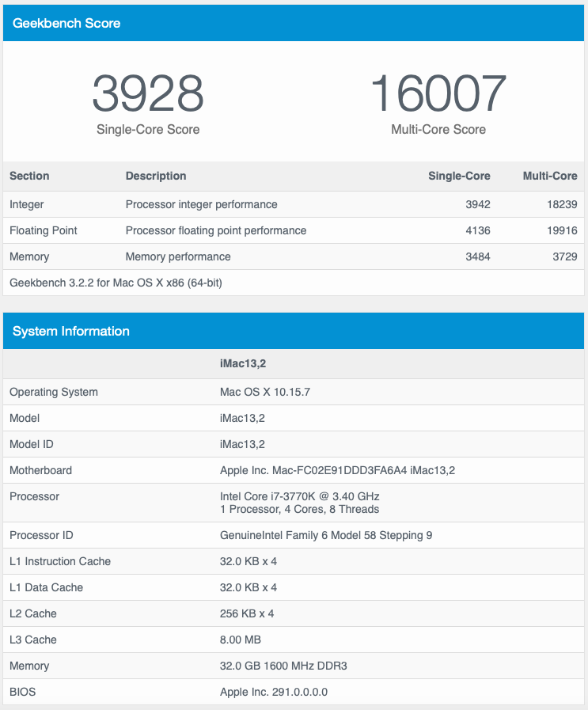
Task: Click the Section column header
Action: tap(29, 176)
